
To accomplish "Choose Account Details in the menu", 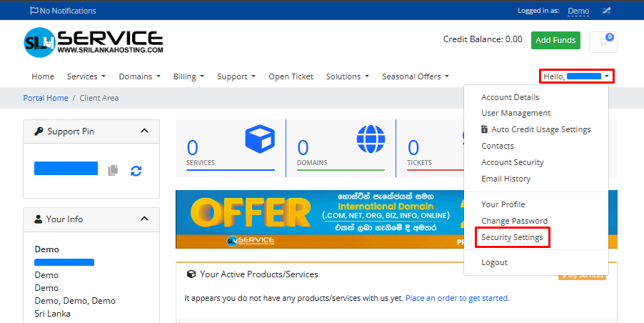I will [510, 97].
